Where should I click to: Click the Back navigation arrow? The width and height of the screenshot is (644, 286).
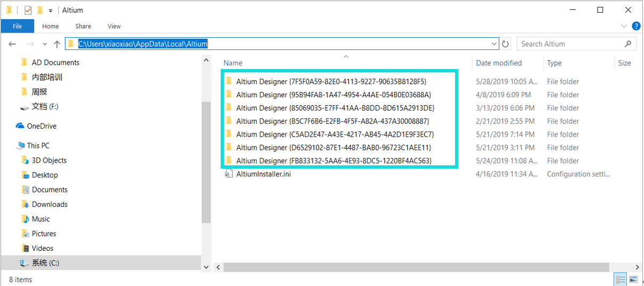click(x=13, y=44)
